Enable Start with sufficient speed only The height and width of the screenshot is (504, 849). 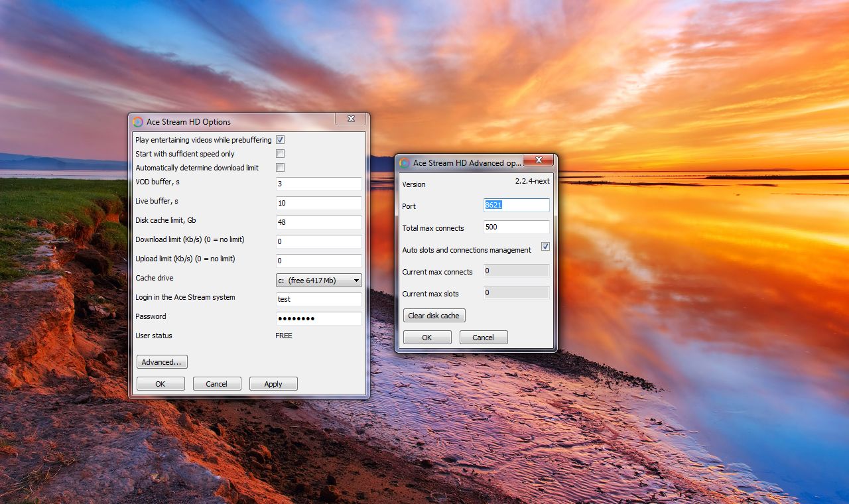tap(280, 154)
